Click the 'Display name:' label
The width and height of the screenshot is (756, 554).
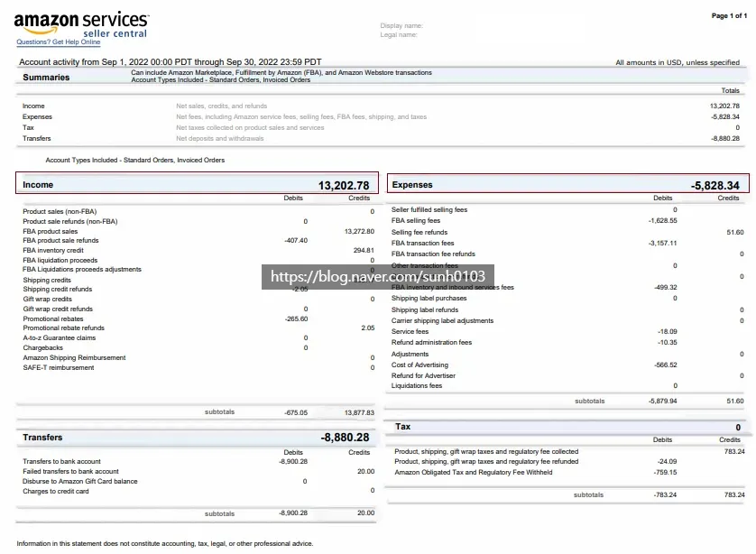click(401, 25)
